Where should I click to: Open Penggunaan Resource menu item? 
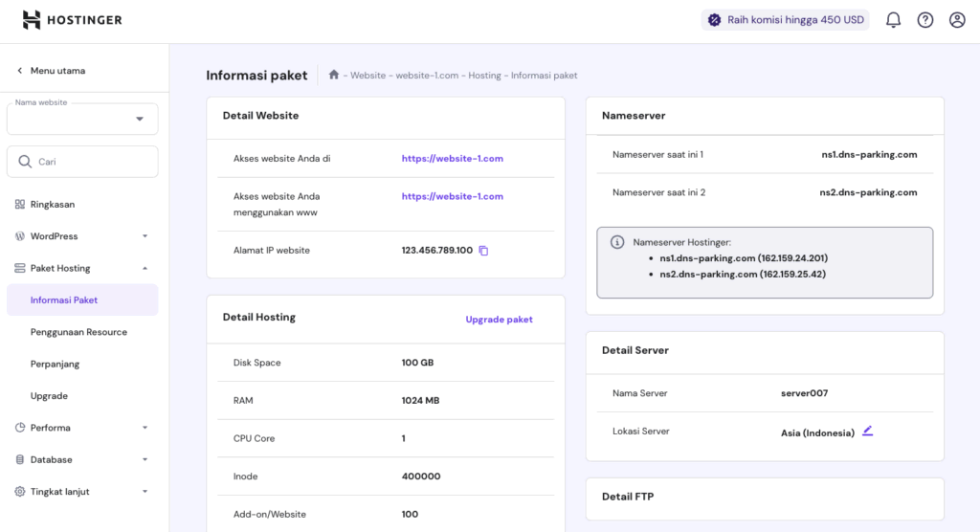(78, 332)
